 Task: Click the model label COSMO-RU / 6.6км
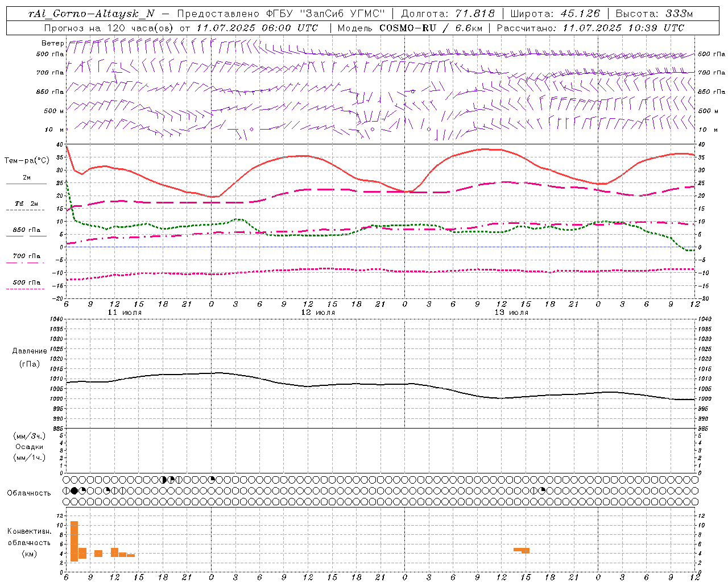click(431, 28)
